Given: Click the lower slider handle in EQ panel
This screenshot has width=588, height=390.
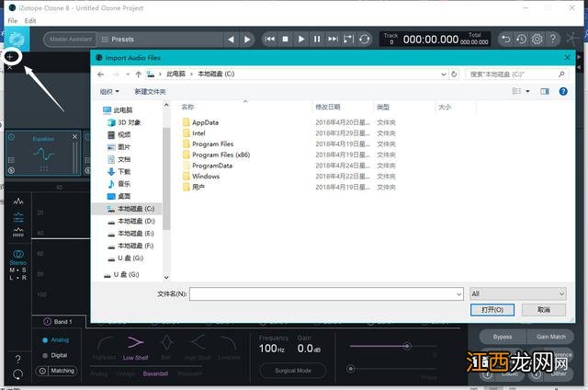Looking at the screenshot, I should coord(351,369).
